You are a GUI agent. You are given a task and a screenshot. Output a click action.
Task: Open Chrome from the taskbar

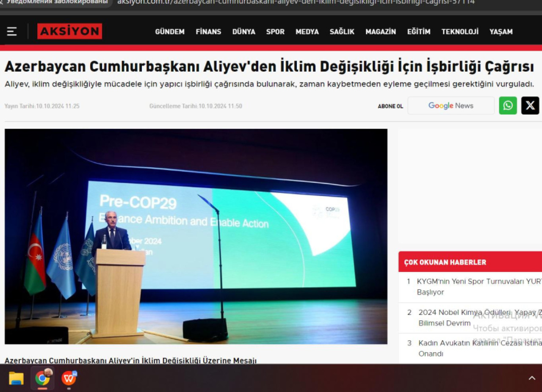tap(42, 378)
